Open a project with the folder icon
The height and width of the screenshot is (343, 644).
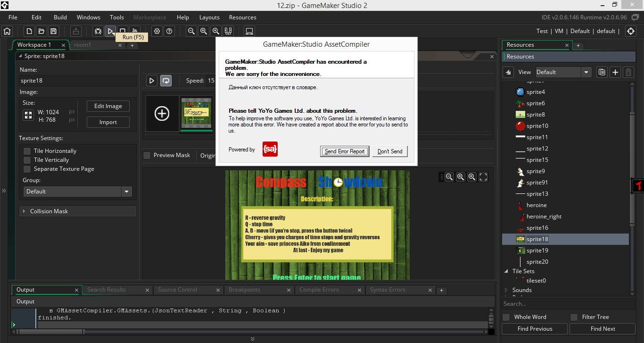(x=41, y=31)
